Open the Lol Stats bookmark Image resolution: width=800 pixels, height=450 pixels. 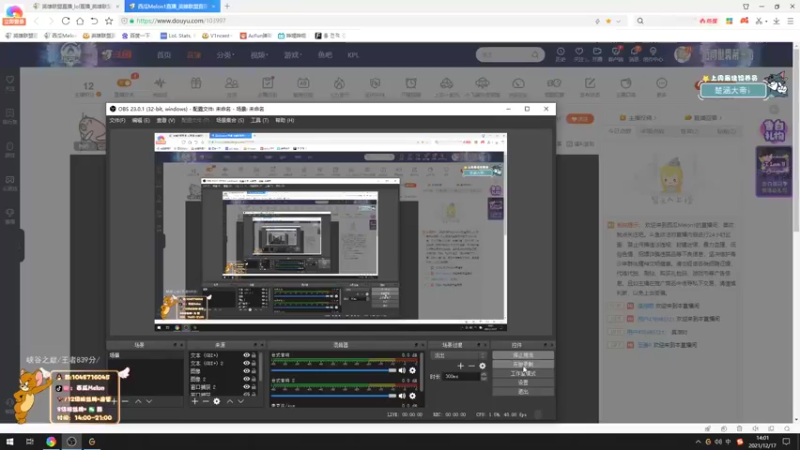(x=176, y=36)
